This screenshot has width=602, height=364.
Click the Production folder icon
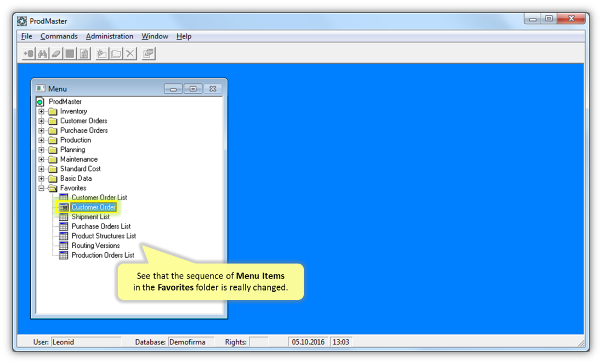coord(53,140)
